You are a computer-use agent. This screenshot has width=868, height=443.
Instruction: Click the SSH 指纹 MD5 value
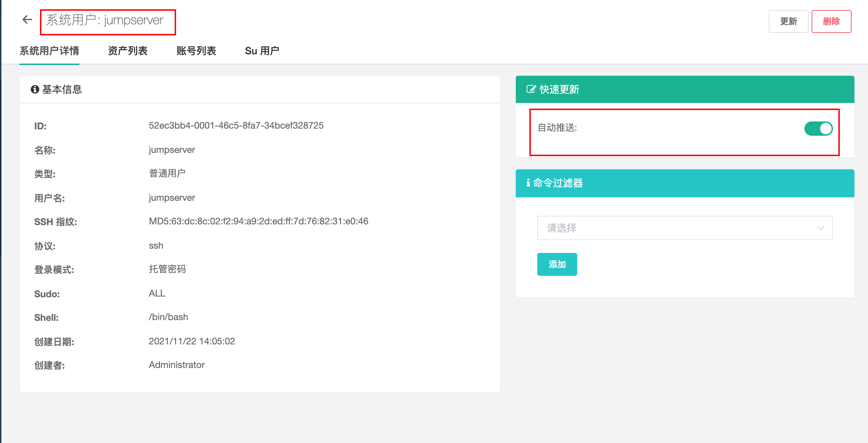point(258,221)
